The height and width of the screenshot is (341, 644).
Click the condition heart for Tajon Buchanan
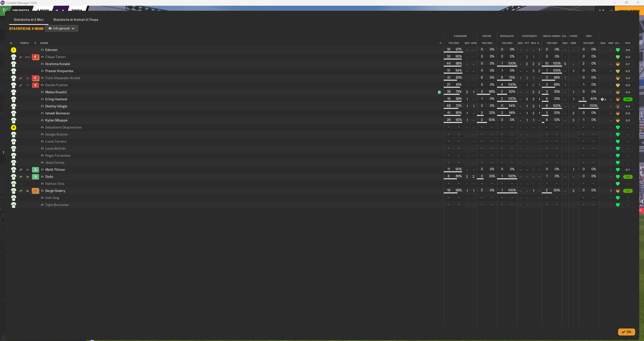[617, 205]
